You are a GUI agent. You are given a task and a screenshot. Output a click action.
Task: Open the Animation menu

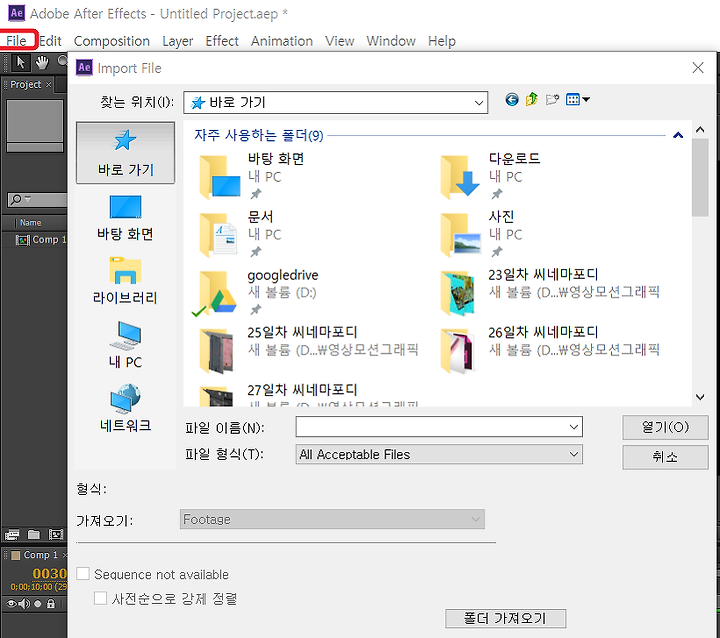(281, 41)
